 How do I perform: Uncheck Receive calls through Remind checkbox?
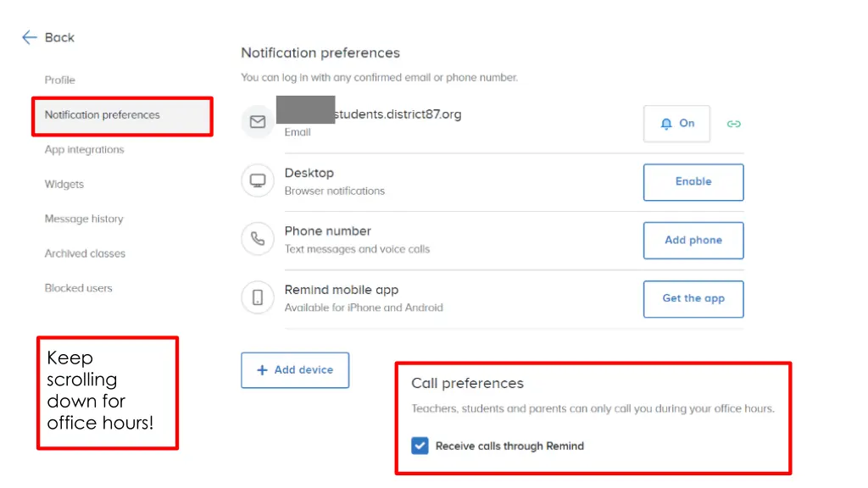pyautogui.click(x=420, y=446)
